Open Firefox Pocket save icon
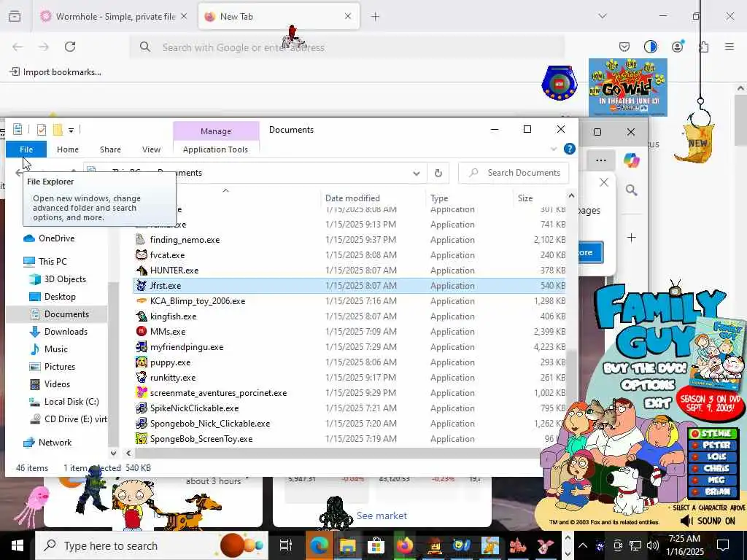The image size is (747, 560). pos(624,47)
